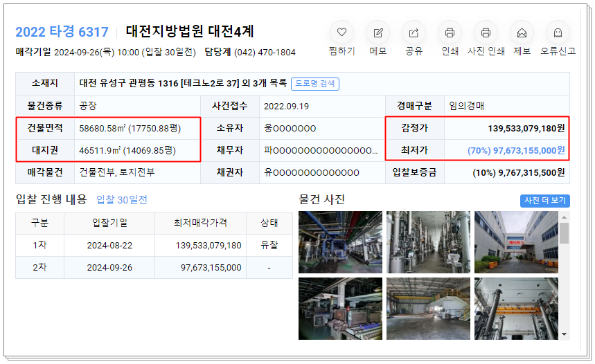The height and width of the screenshot is (364, 595).
Task: Click bid date 2024-08-22
Action: pyautogui.click(x=109, y=246)
